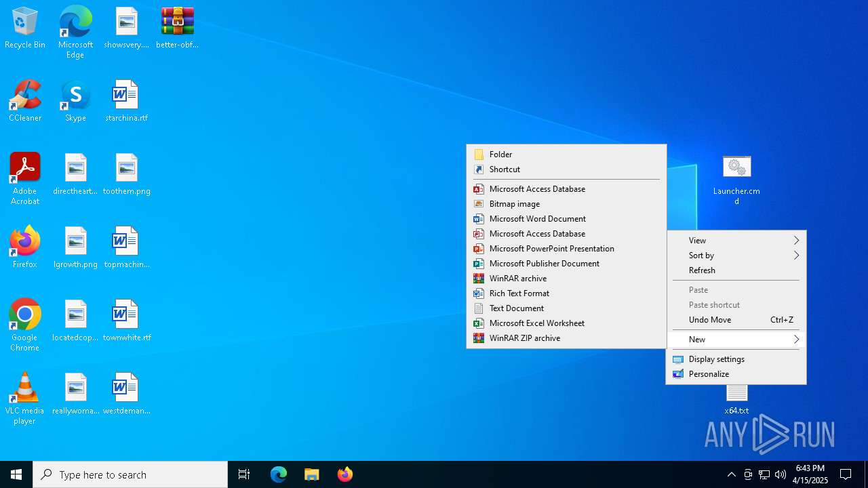Choose Undo Move in context menu
Viewport: 868px width, 488px height.
[x=736, y=320]
